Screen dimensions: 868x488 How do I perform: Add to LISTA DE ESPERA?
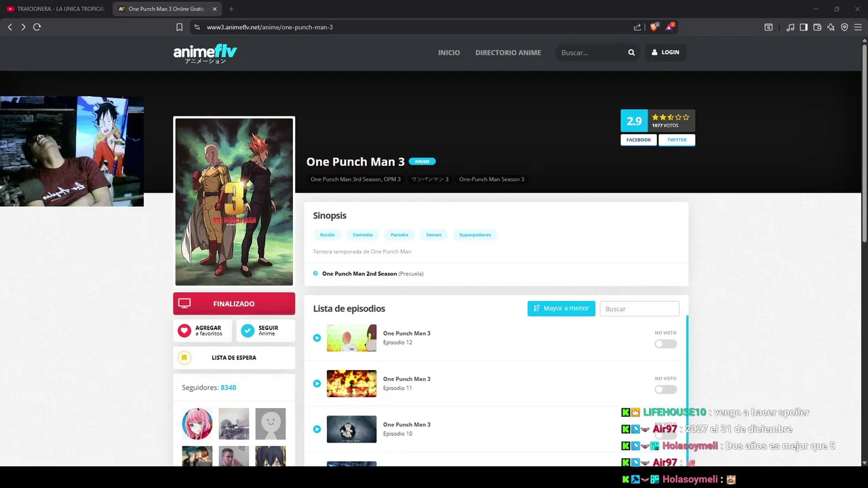(234, 358)
